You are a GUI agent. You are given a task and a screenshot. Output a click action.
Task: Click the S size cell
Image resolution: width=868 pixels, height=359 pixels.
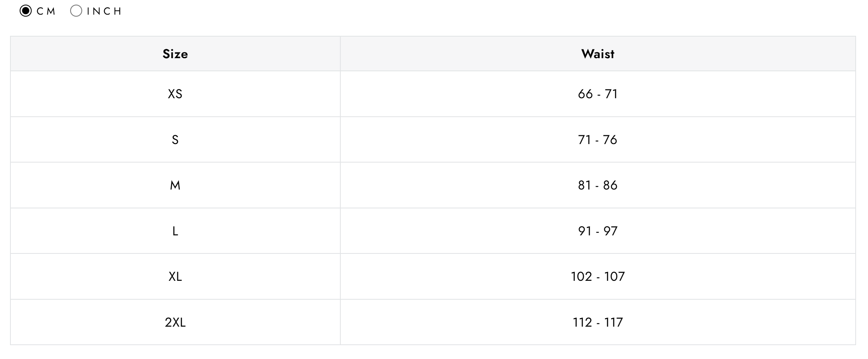point(175,140)
